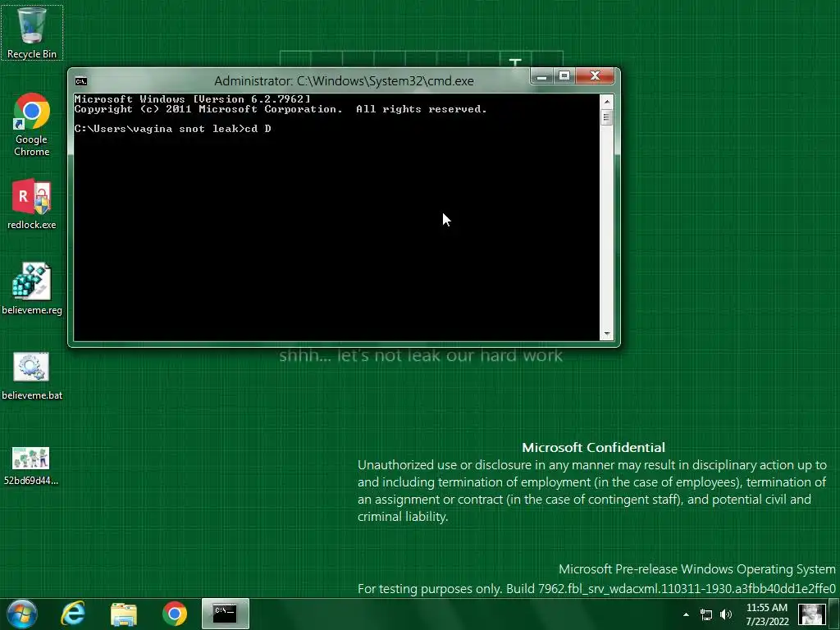Screen dimensions: 840x630
Task: Select the believeme.bat file icon
Action: pyautogui.click(x=32, y=376)
